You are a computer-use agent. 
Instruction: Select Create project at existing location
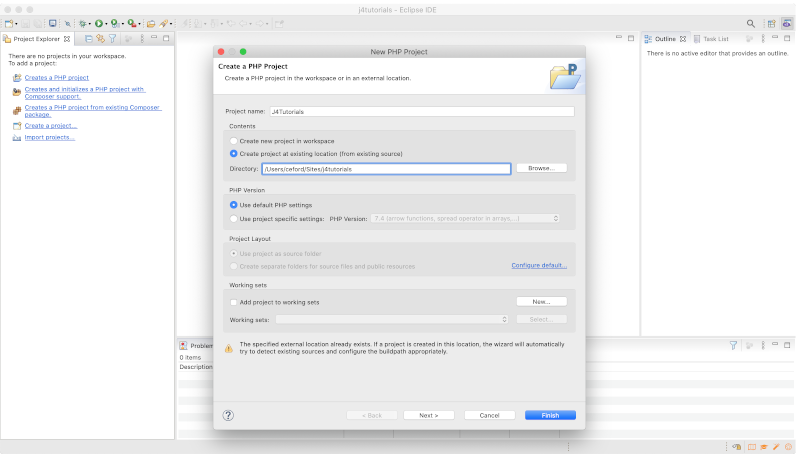pyautogui.click(x=234, y=154)
